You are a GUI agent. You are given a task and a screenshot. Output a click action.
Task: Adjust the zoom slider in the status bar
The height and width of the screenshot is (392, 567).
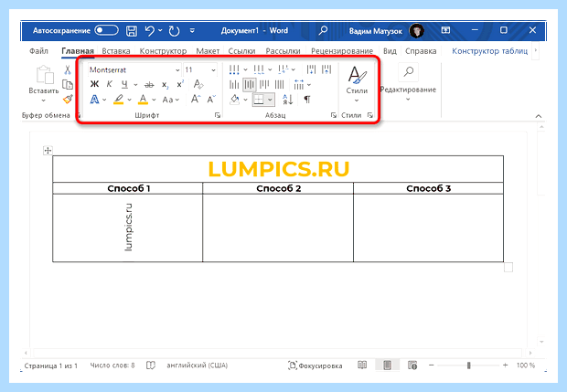(468, 366)
